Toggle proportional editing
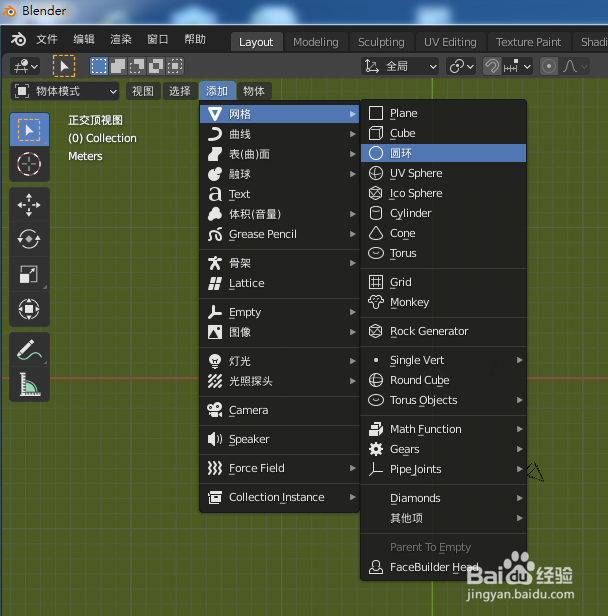The width and height of the screenshot is (608, 616). coord(549,66)
